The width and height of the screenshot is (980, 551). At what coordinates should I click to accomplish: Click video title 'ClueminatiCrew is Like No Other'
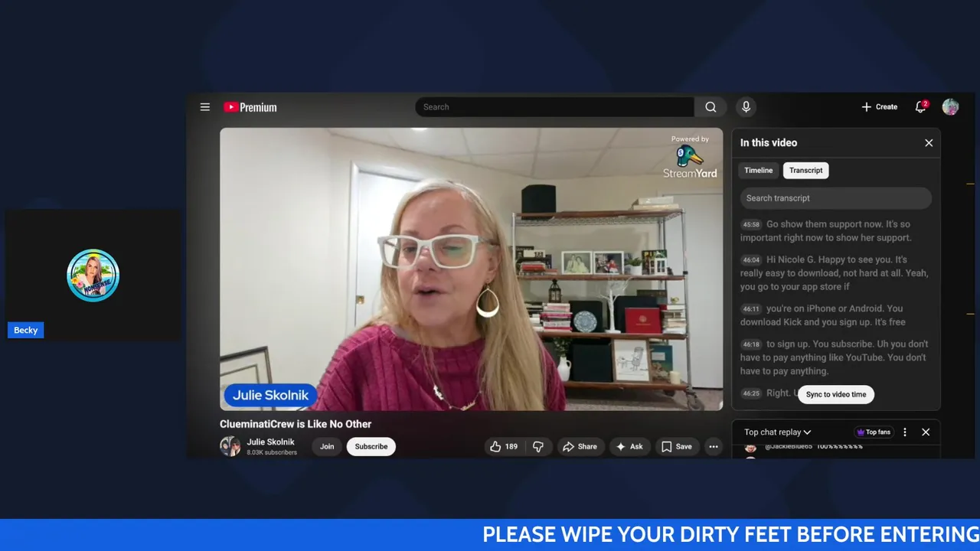tap(296, 424)
